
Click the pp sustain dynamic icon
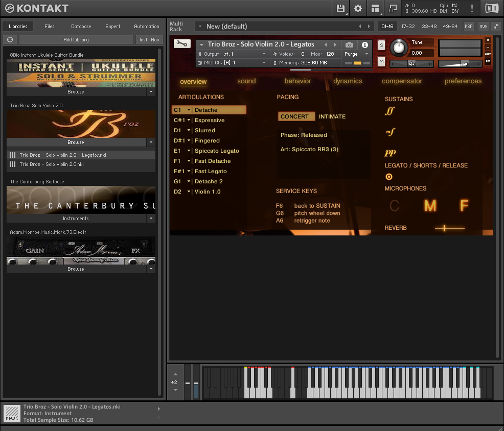390,153
